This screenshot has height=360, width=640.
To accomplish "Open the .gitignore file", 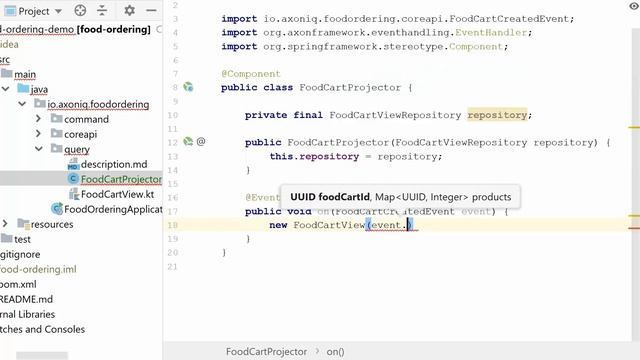I will [20, 254].
